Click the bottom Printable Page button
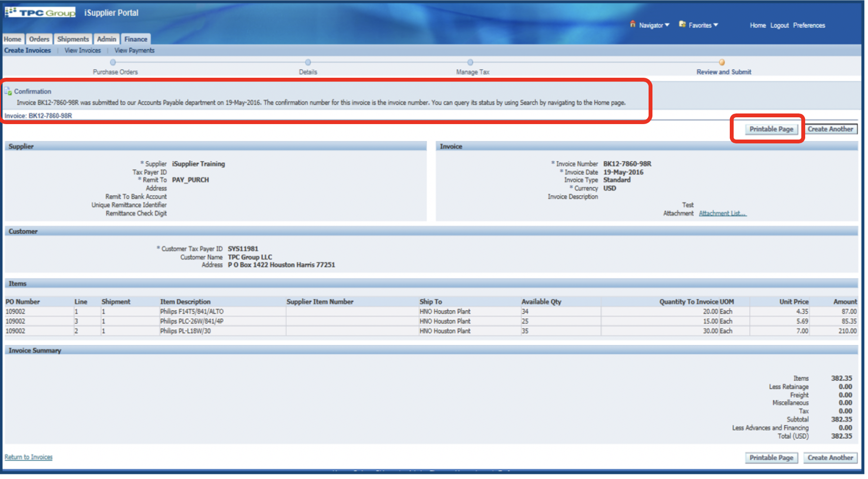This screenshot has width=868, height=479. [x=771, y=458]
